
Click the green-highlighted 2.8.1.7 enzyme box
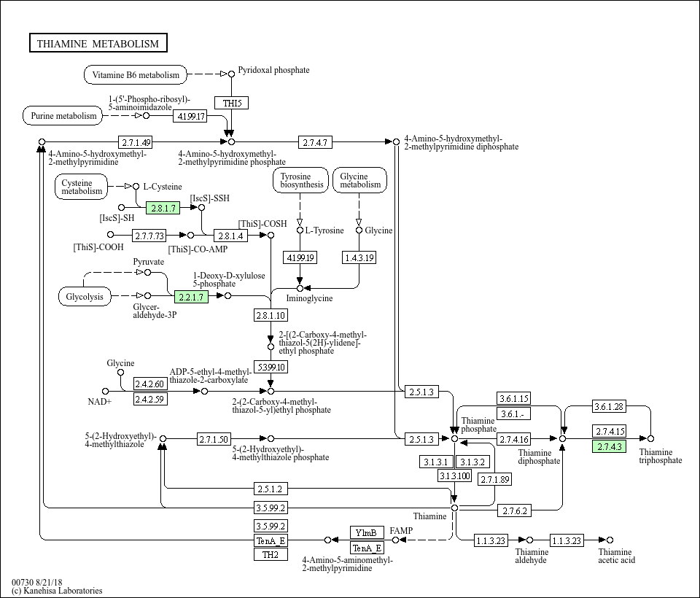point(162,208)
